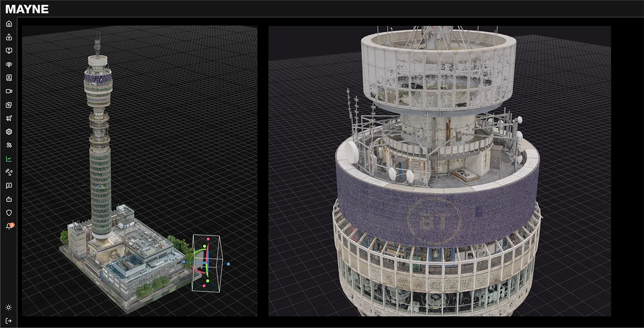Open the workflow nodes icon
Viewport: 644px width, 328px height.
tap(9, 172)
